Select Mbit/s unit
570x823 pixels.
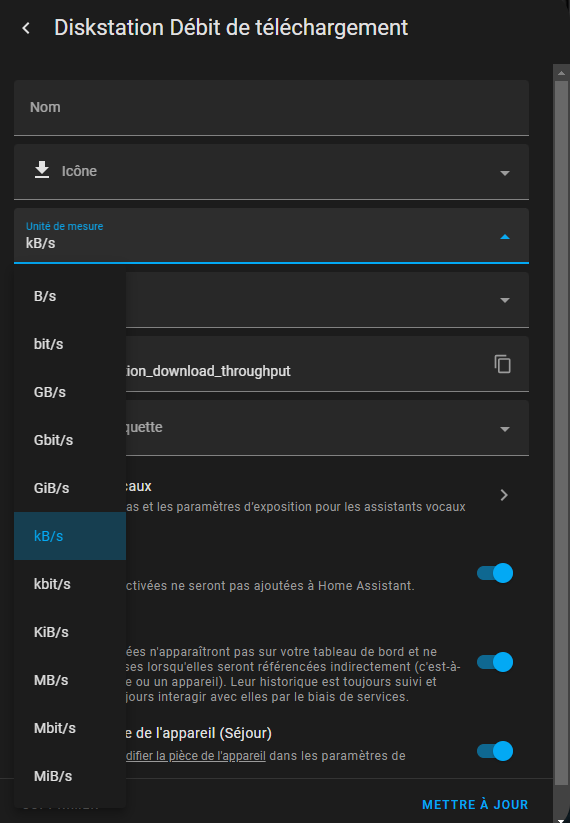70,728
